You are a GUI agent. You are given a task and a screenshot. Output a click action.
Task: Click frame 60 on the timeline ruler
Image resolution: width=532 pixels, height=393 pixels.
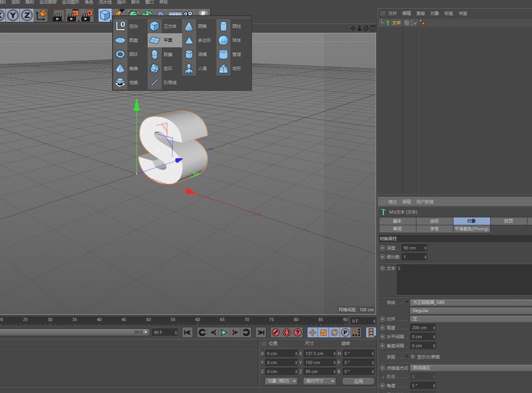(198, 320)
